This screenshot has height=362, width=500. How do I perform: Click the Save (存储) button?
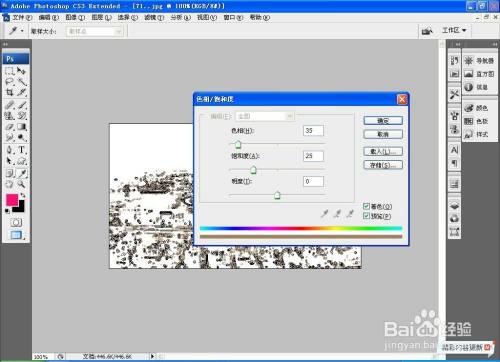(x=383, y=165)
